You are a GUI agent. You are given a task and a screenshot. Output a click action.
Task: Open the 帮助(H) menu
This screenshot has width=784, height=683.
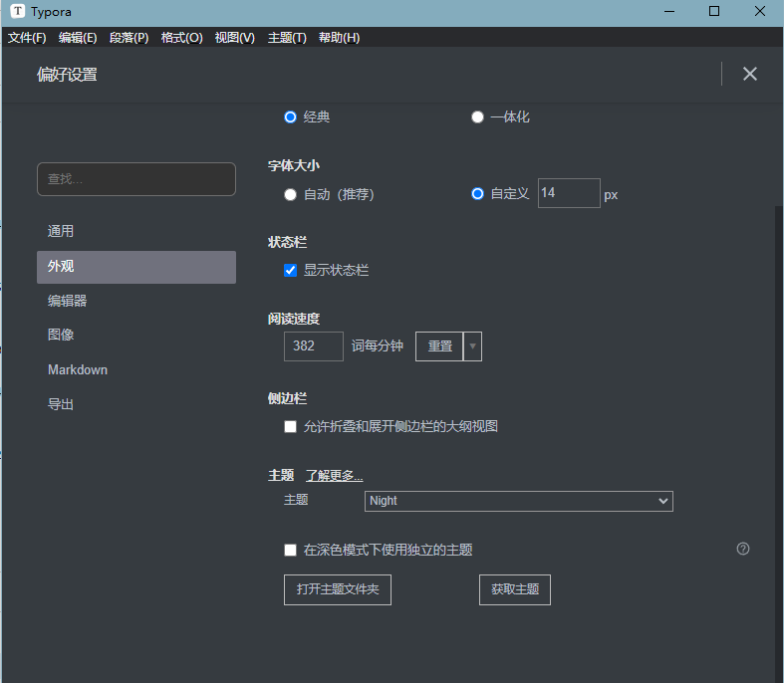pyautogui.click(x=340, y=38)
